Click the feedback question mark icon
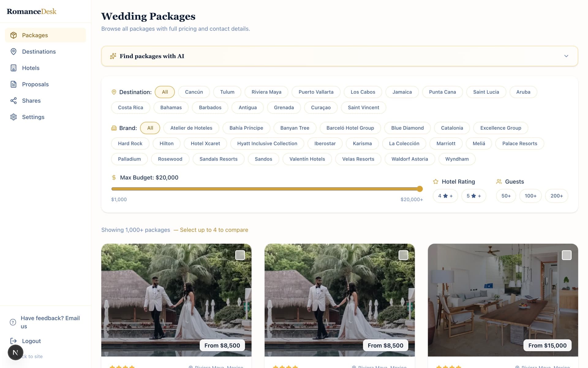The height and width of the screenshot is (368, 588). [x=13, y=322]
